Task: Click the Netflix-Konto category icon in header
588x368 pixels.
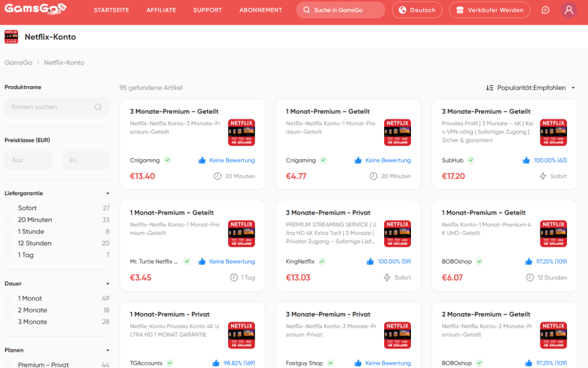Action: [11, 37]
